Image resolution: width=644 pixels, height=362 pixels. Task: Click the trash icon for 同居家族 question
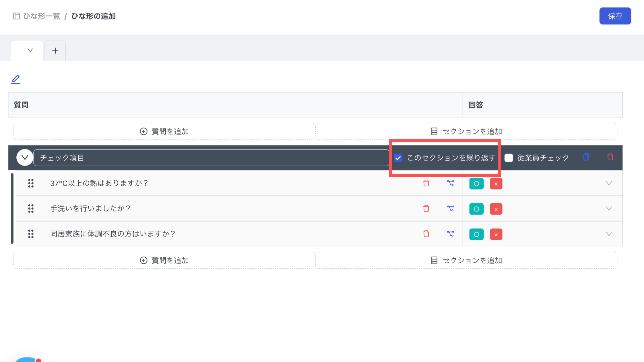pyautogui.click(x=426, y=234)
